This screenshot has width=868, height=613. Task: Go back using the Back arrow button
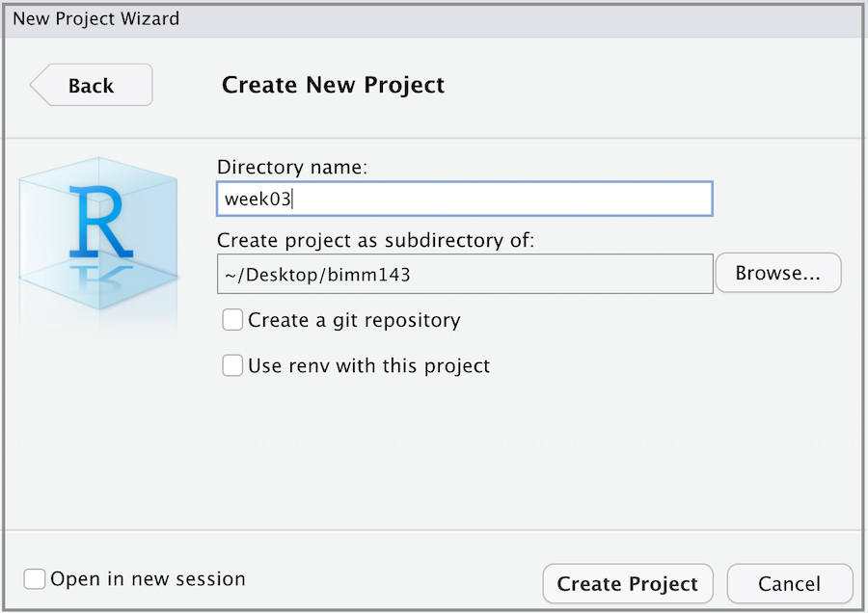[x=92, y=85]
